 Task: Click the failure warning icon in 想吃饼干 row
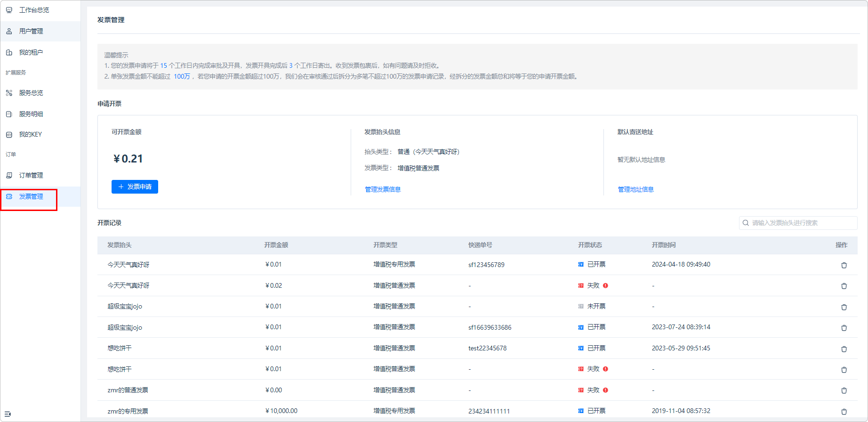click(605, 369)
